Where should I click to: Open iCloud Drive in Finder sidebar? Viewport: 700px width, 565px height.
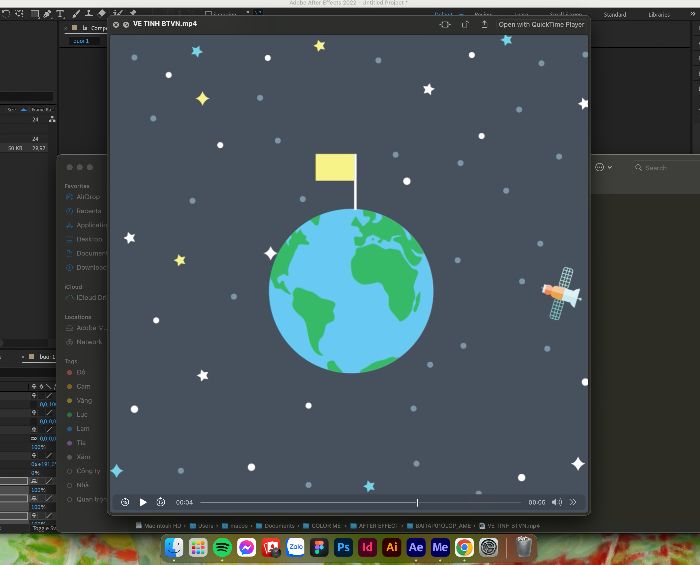[86, 298]
